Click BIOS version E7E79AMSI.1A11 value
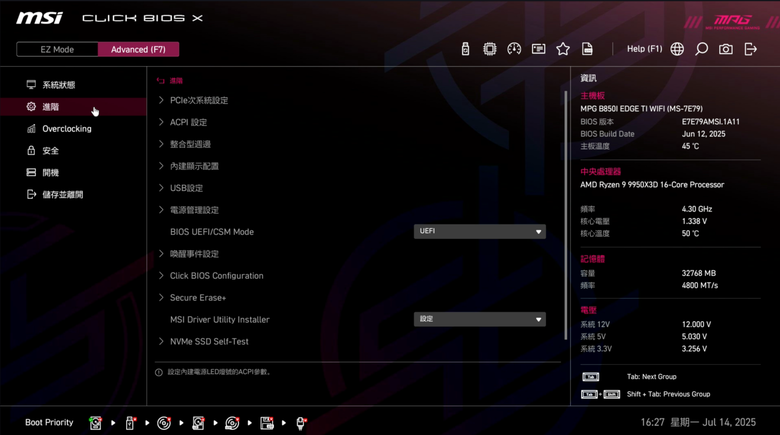The height and width of the screenshot is (435, 780). pyautogui.click(x=710, y=121)
